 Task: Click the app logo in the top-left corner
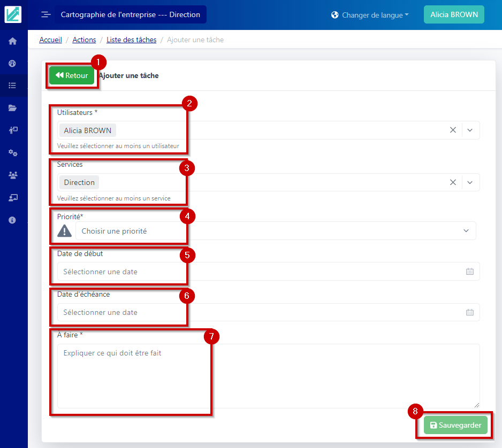(x=13, y=14)
